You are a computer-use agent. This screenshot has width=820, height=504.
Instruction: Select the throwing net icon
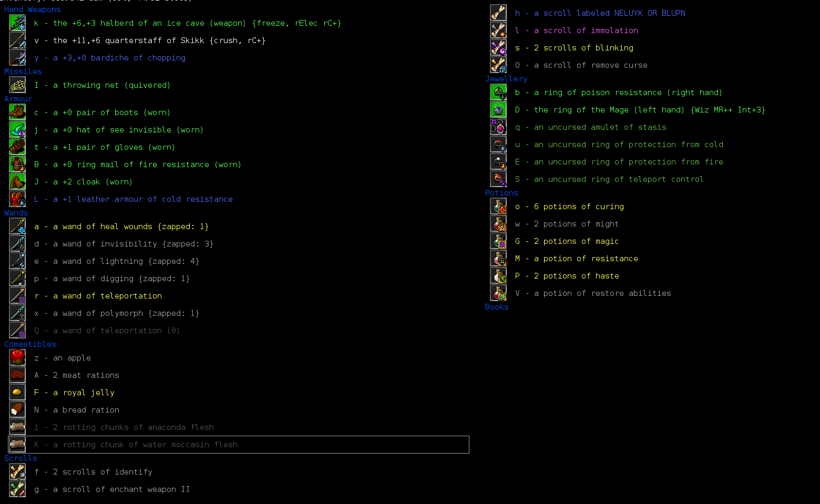17,85
